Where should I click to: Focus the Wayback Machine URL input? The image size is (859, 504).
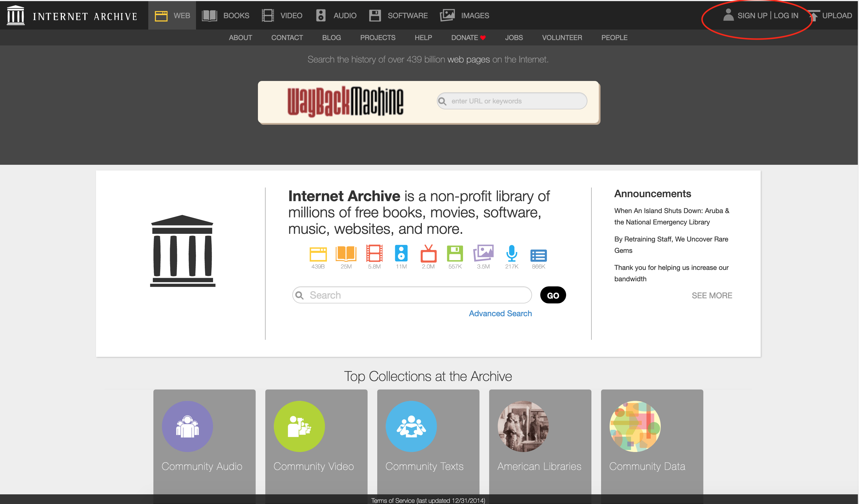pyautogui.click(x=512, y=101)
